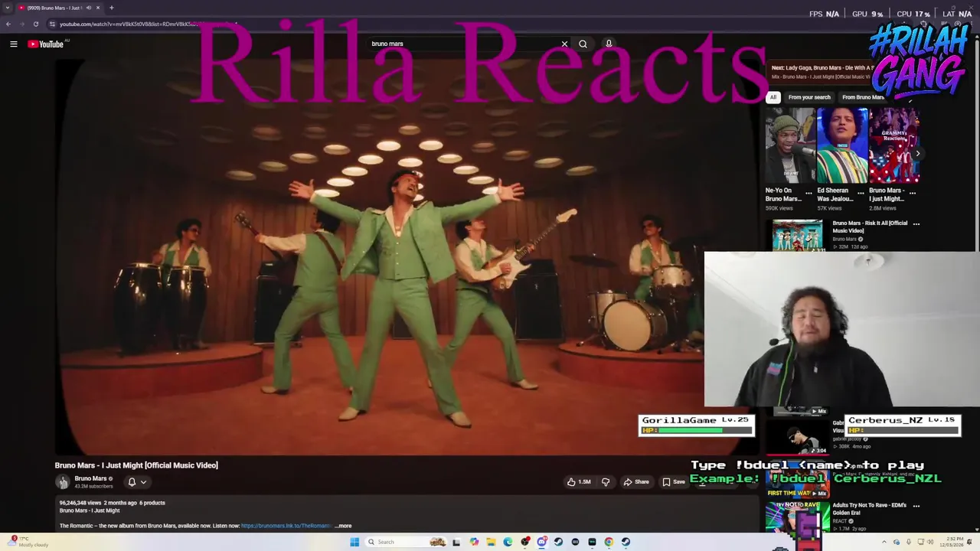The image size is (980, 551).
Task: Open notification bell dropdown for channel
Action: (137, 482)
